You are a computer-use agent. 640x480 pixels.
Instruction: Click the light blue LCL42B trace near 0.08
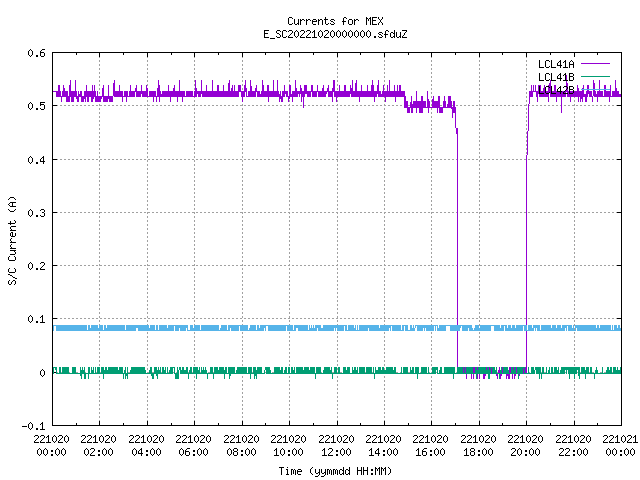click(x=337, y=328)
